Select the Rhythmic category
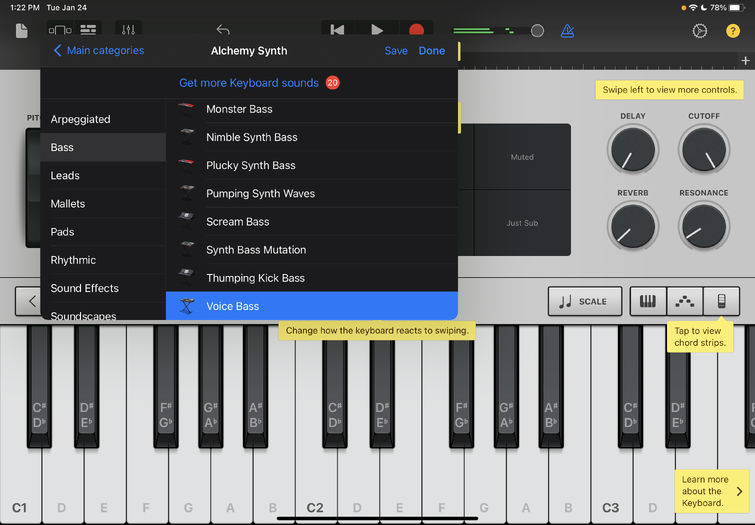 pyautogui.click(x=103, y=260)
